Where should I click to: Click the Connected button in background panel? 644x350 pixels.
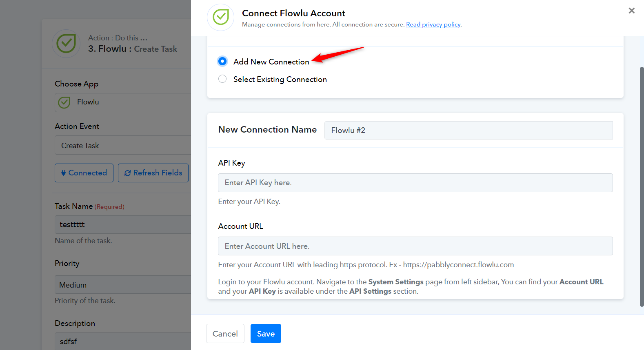tap(84, 173)
